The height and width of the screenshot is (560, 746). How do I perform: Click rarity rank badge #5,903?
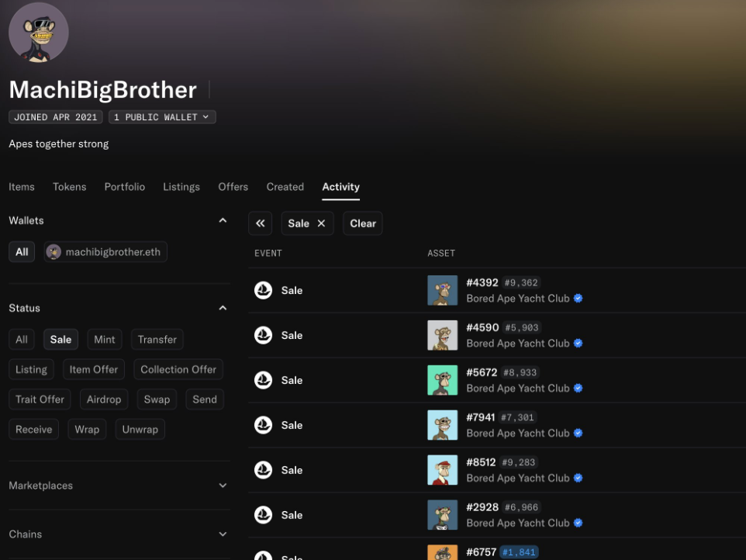point(522,327)
